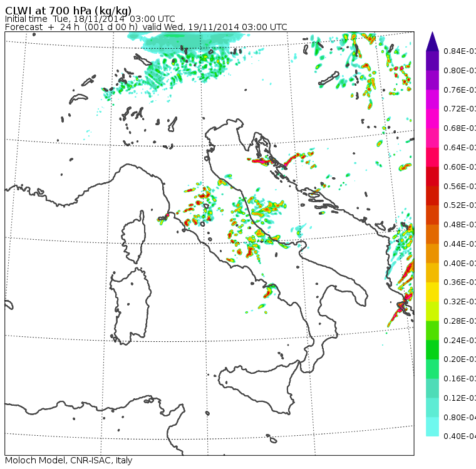
Task: Click the "Moloch Model, CNR-ISAC, Italy" credit text
Action: tap(69, 460)
